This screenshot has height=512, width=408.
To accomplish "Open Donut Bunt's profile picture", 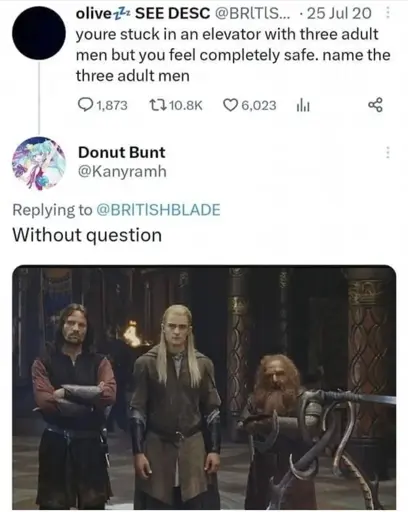I will 39,163.
